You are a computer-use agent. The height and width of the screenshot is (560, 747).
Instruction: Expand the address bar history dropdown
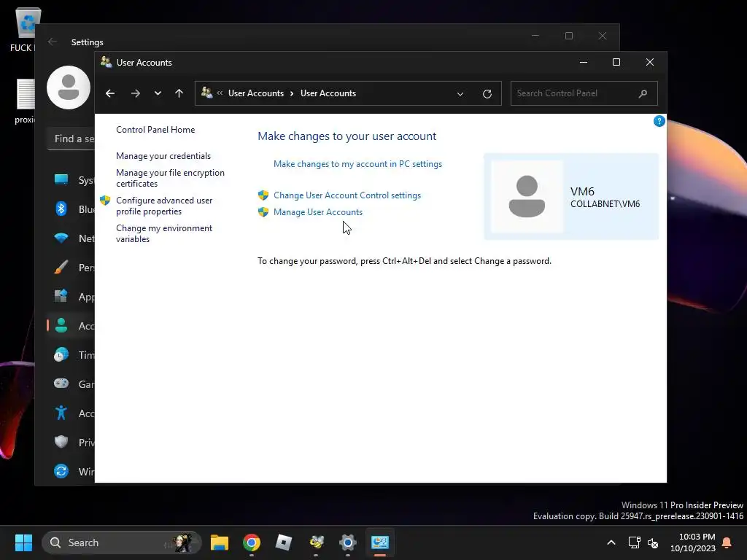(460, 94)
